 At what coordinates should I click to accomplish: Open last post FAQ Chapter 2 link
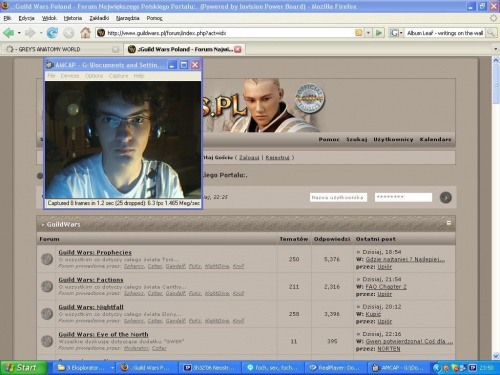(x=386, y=287)
